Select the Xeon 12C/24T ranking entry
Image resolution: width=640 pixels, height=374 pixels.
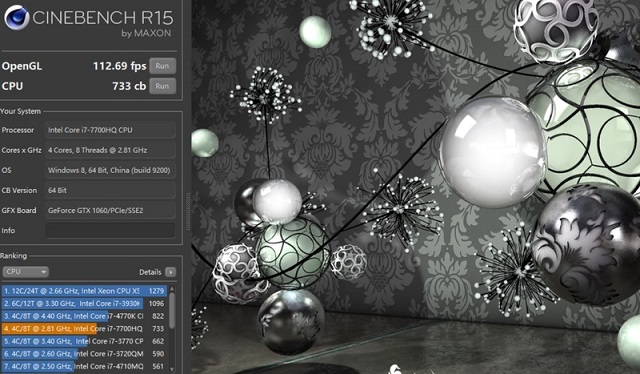click(84, 291)
